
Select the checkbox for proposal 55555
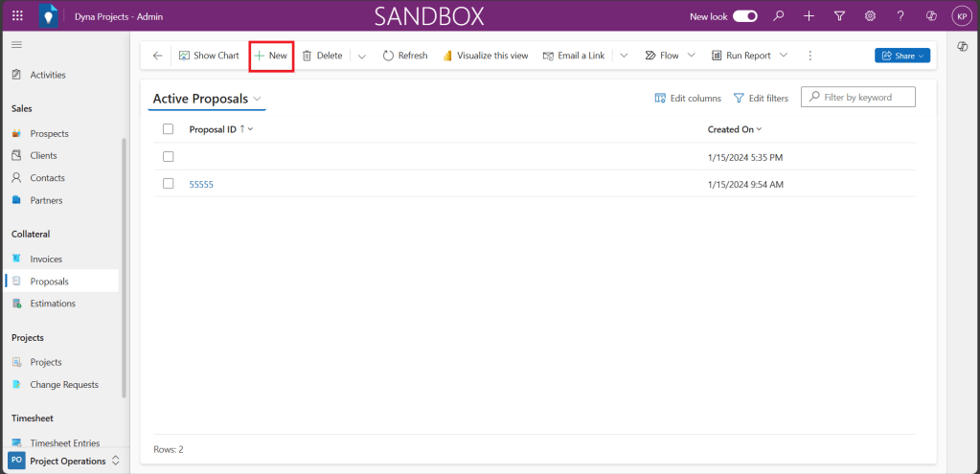pos(169,184)
